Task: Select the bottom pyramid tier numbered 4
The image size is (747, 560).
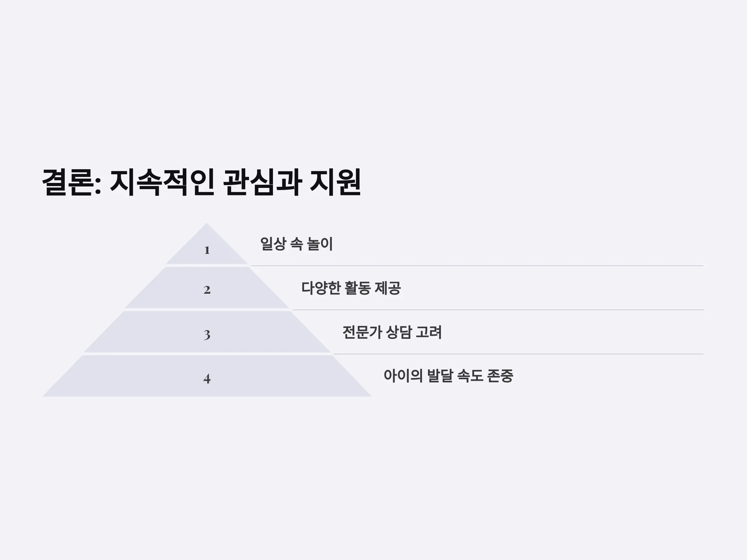Action: coord(207,376)
